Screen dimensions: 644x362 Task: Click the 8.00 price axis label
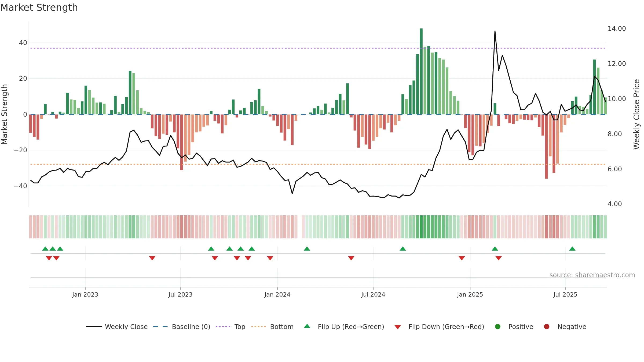click(614, 134)
